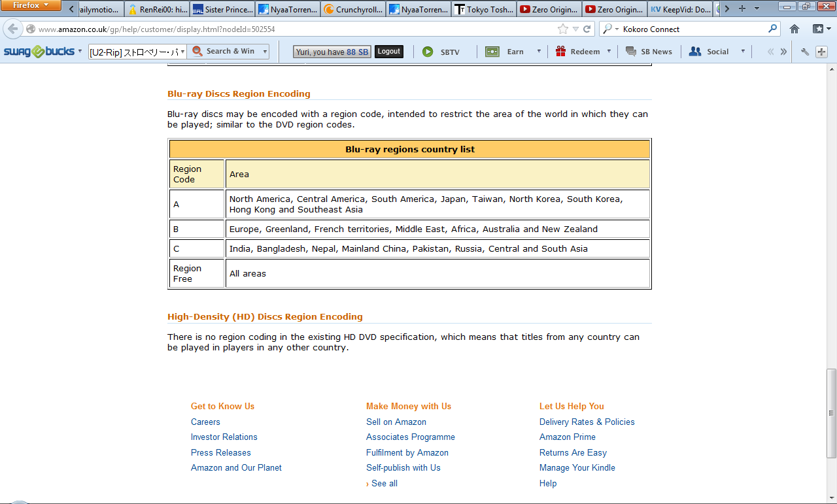The height and width of the screenshot is (504, 837).
Task: Open the Fulfilment by Amazon link
Action: (407, 452)
